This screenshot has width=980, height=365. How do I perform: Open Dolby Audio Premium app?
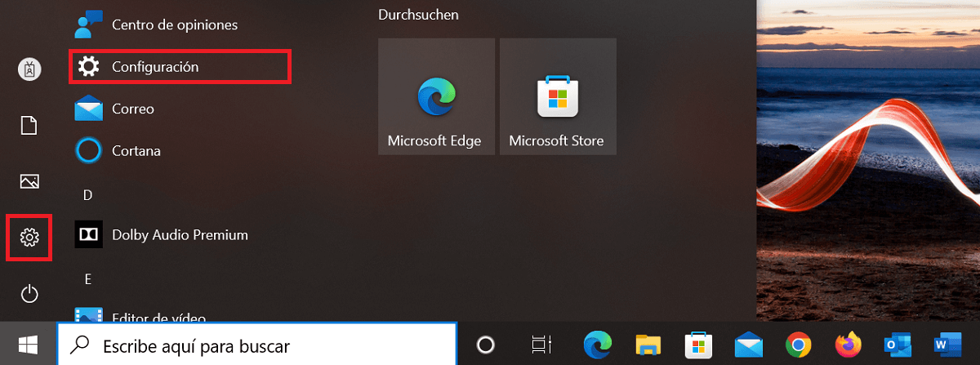[161, 235]
